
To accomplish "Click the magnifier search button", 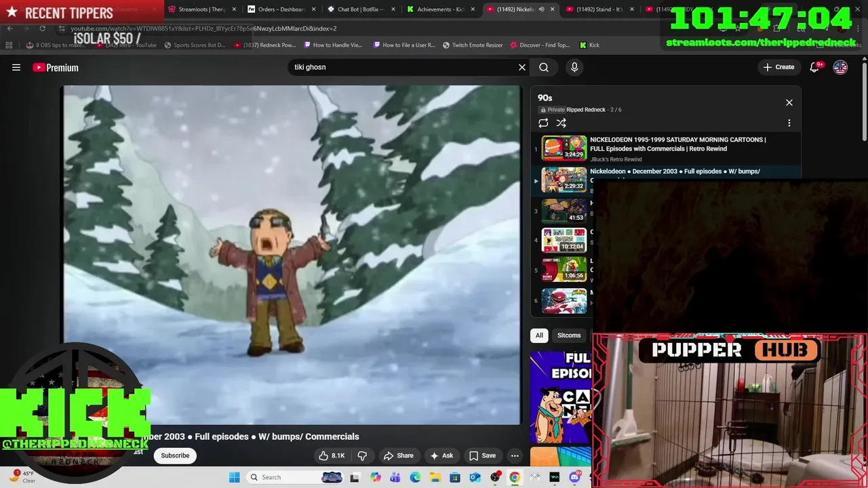I will point(544,67).
